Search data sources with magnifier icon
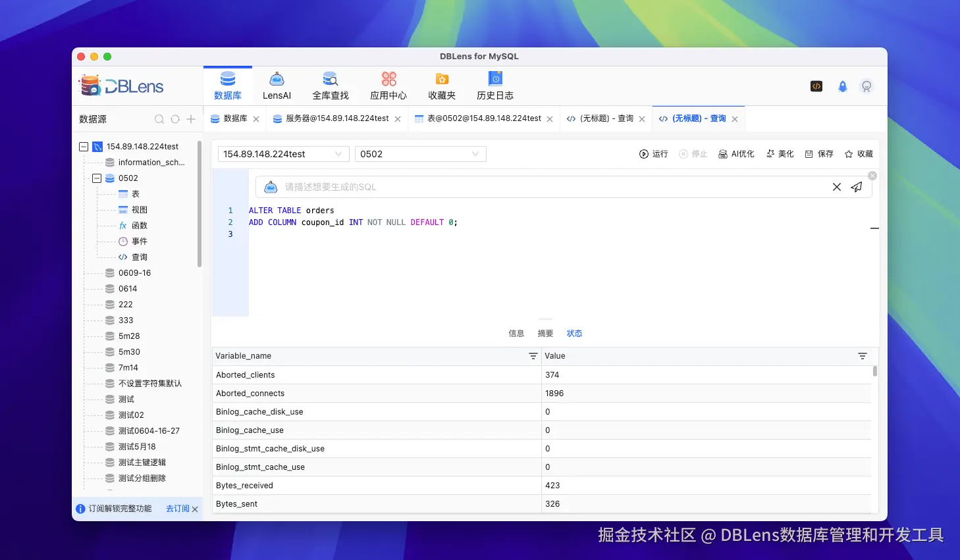The width and height of the screenshot is (960, 560). [159, 119]
